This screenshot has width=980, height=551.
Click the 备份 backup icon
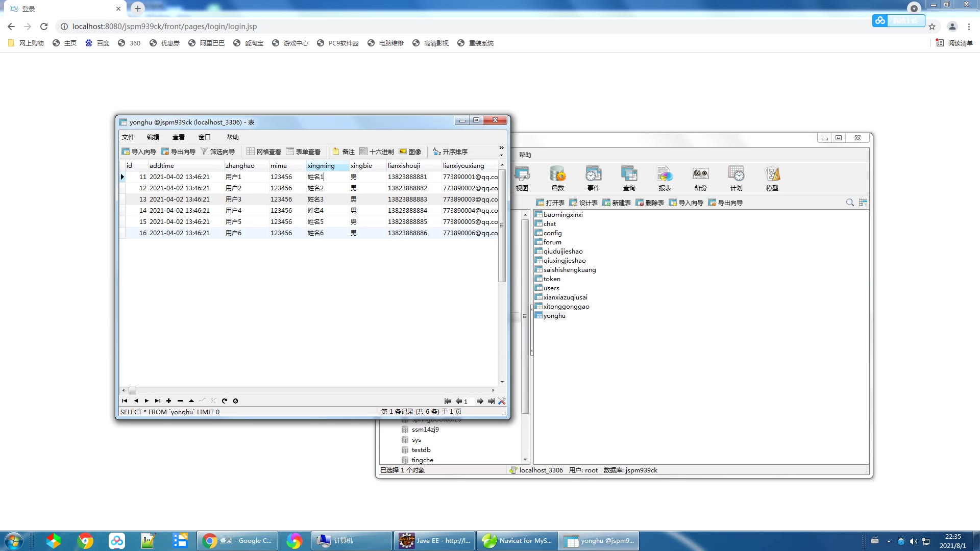[x=700, y=178]
